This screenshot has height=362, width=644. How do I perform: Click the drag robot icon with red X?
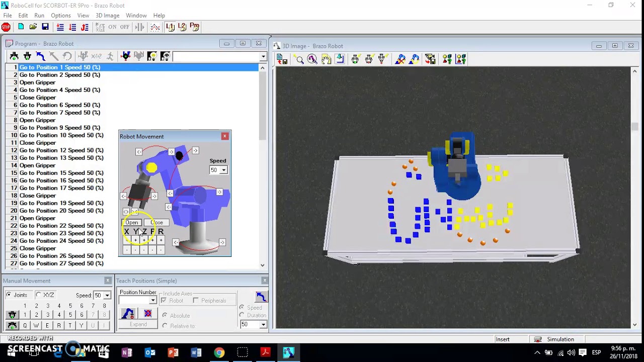pyautogui.click(x=400, y=60)
